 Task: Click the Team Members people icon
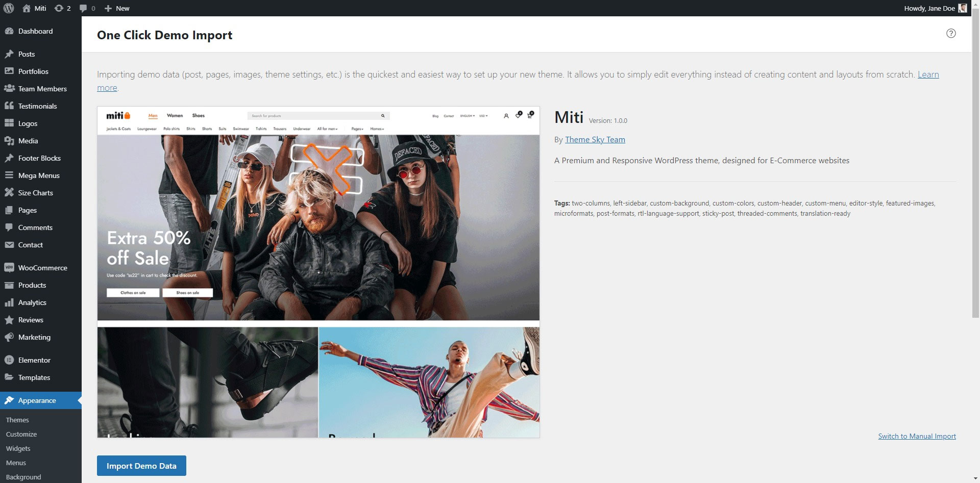9,89
